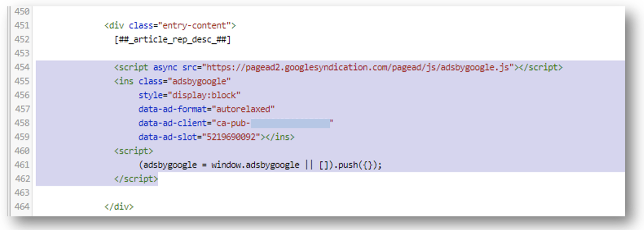Screen dimensions: 644x230
Task: Click line number 456 in the gutter
Action: click(x=22, y=95)
